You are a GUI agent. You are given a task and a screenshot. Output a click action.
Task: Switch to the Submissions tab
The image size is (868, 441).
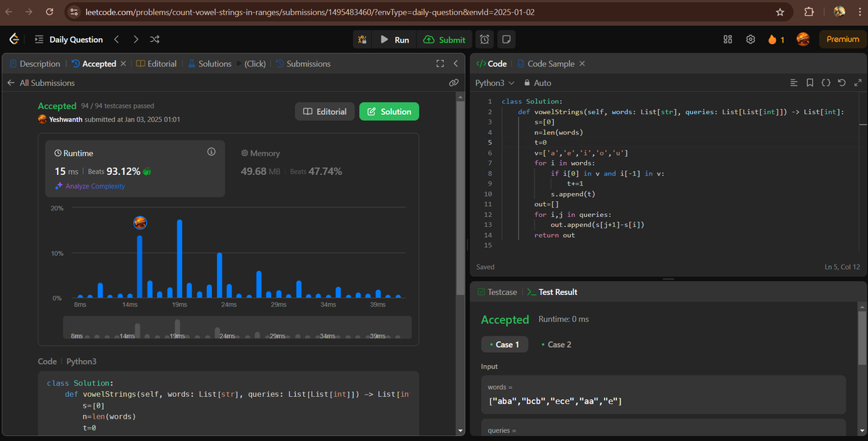303,64
